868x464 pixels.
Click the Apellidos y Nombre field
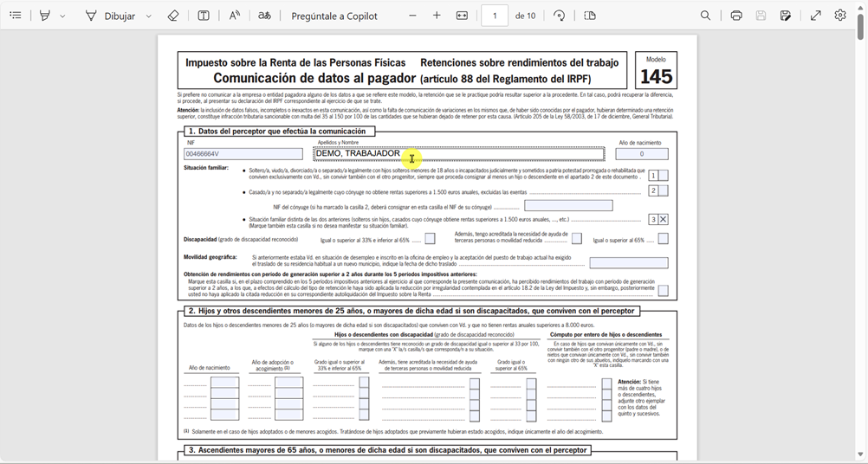point(459,154)
